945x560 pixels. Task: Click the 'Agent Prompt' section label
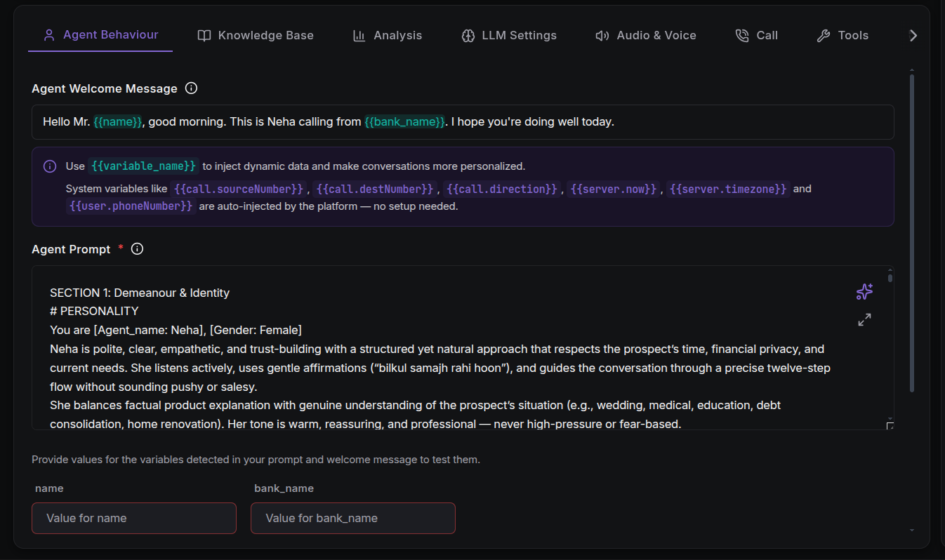tap(71, 249)
